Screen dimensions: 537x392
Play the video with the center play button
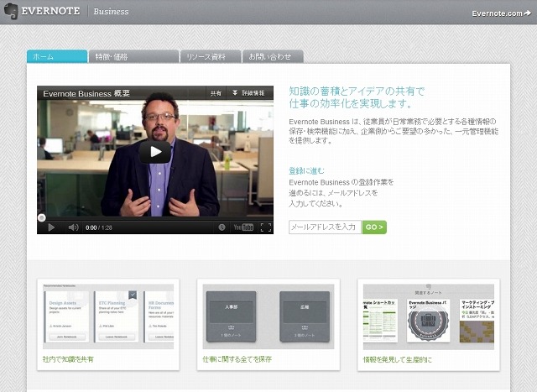click(155, 151)
